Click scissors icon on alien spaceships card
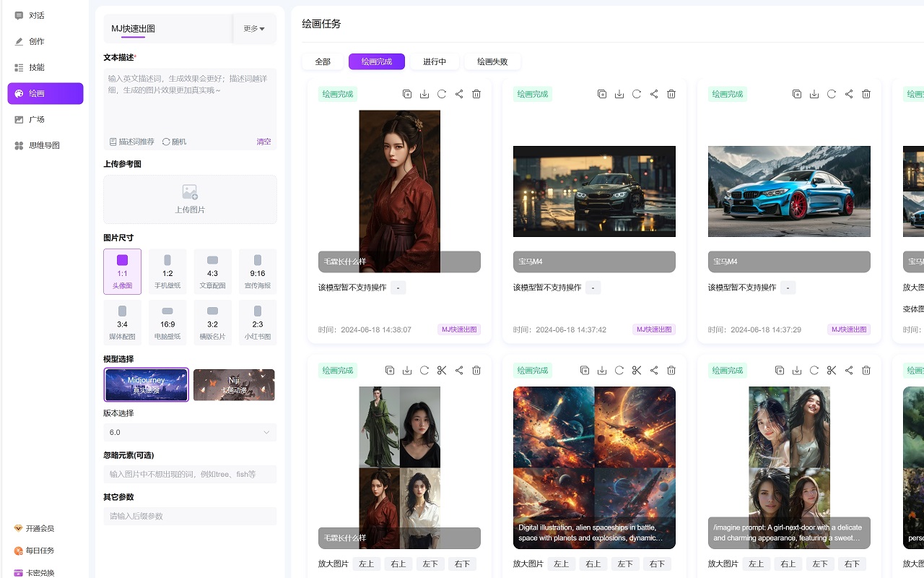Screen dimensions: 924x578 click(637, 371)
